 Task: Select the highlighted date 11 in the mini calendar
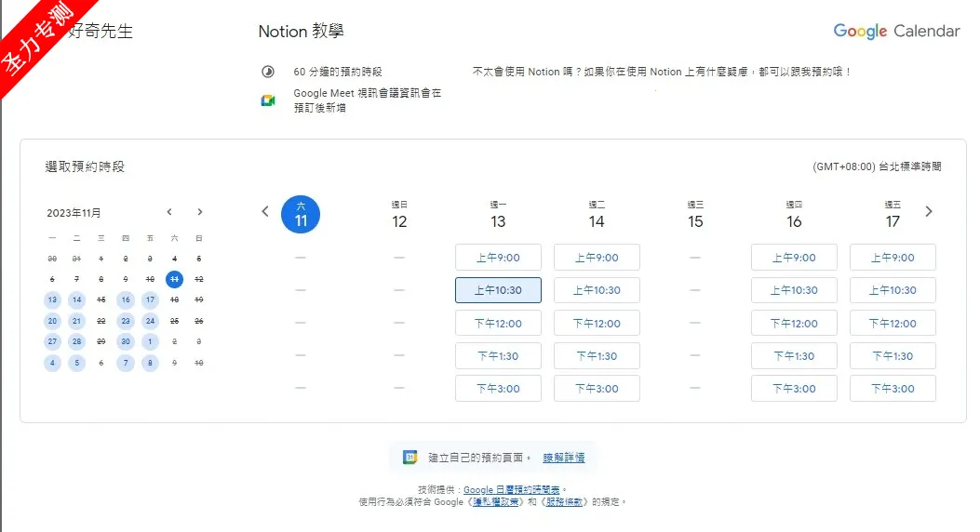click(x=174, y=279)
